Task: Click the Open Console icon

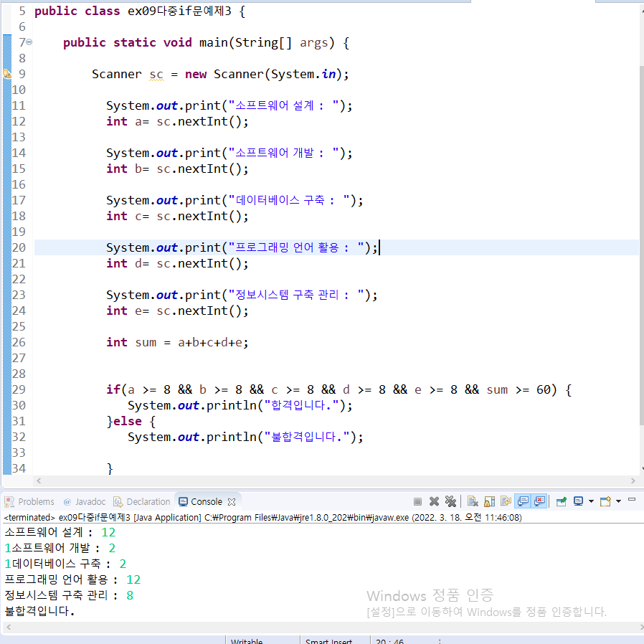Action: coord(605,501)
